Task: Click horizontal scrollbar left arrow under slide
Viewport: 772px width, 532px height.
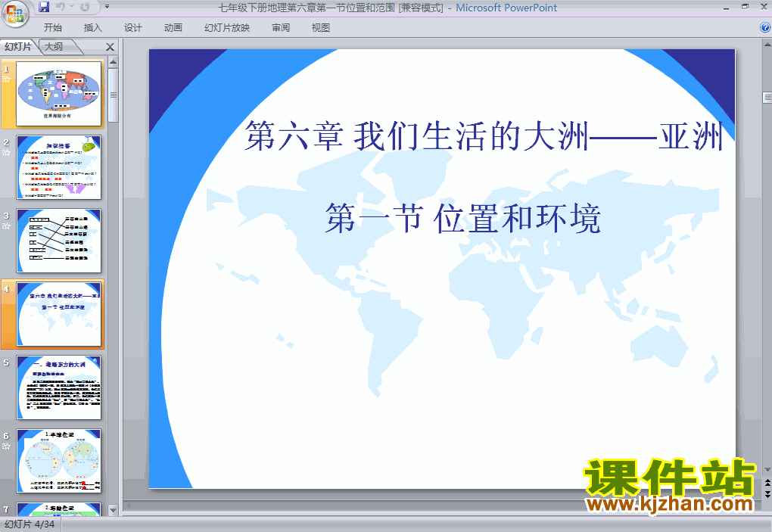Action: pyautogui.click(x=128, y=506)
